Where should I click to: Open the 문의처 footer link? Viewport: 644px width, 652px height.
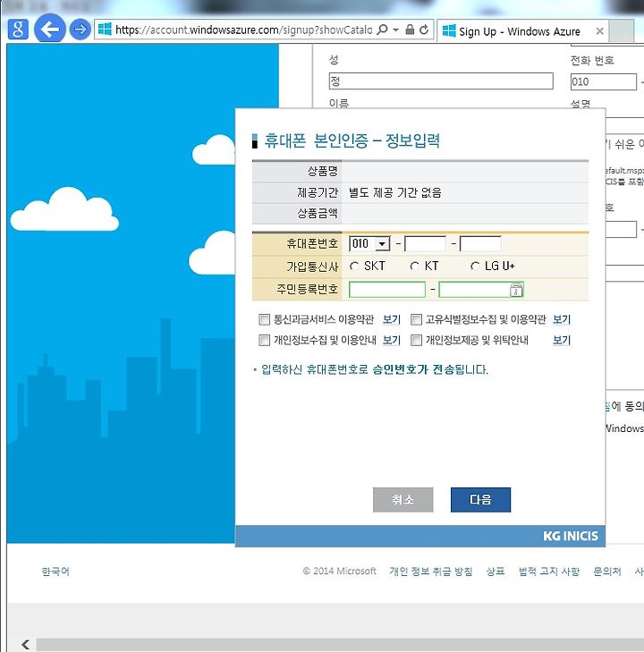point(607,572)
